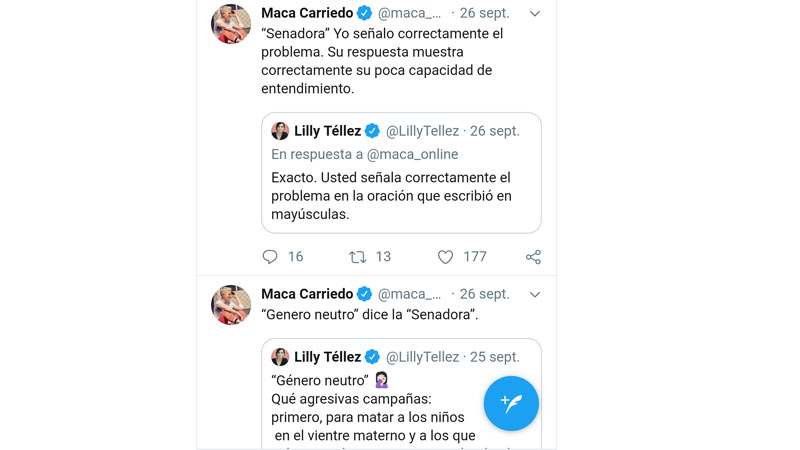Open the Maca Carriedo name link on first tweet
Image resolution: width=800 pixels, height=450 pixels.
point(306,13)
